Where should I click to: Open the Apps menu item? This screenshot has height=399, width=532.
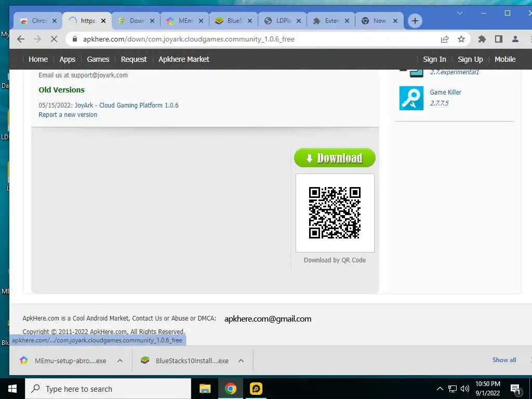(67, 59)
